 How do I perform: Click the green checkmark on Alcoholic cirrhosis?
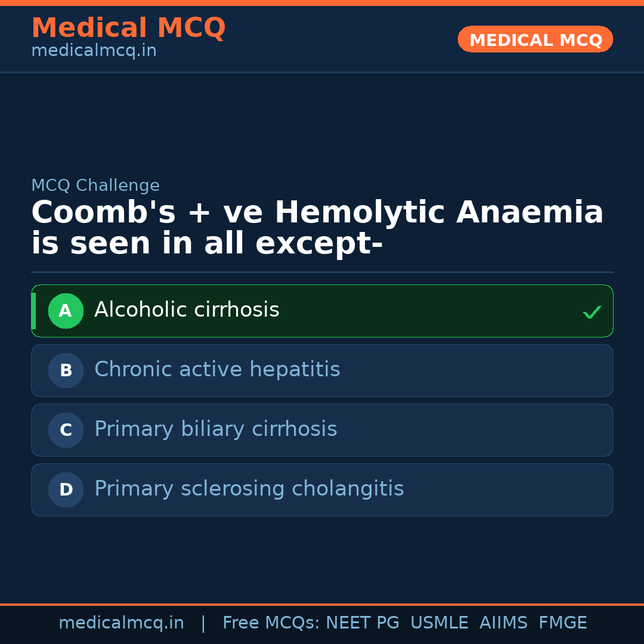[x=592, y=312]
